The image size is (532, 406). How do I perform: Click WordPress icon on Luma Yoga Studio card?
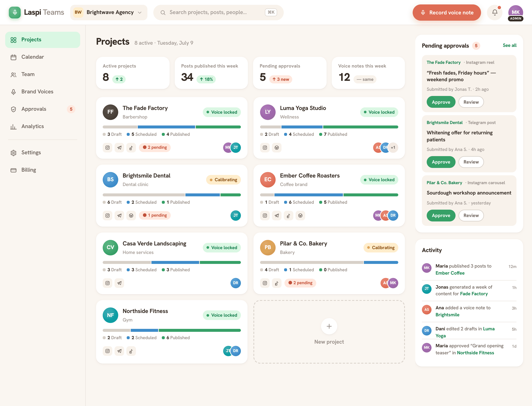click(x=277, y=147)
